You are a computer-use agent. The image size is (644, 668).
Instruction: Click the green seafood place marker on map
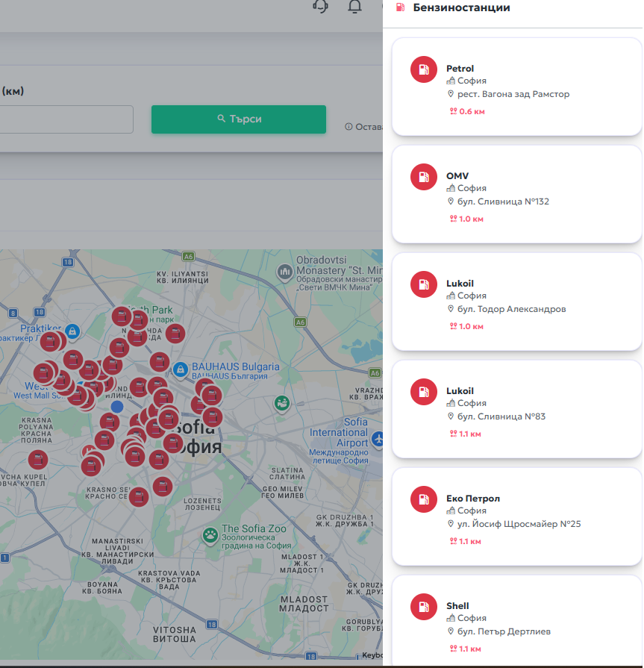coord(281,403)
